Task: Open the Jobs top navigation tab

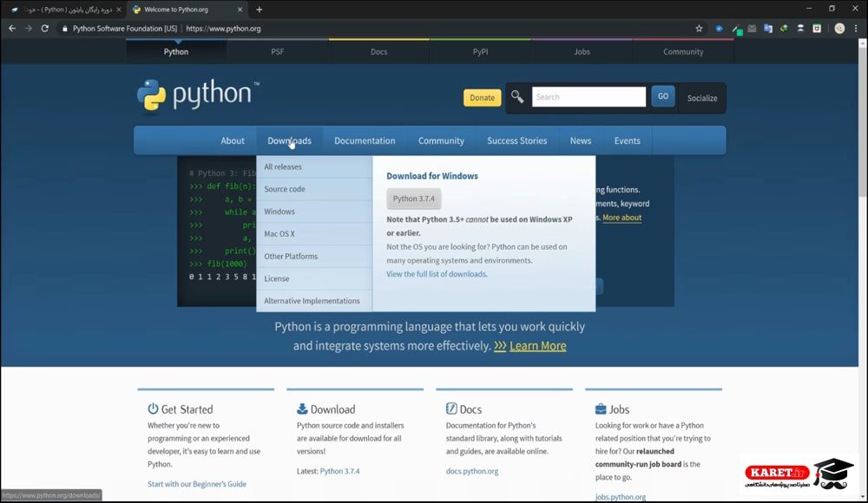Action: [x=582, y=51]
